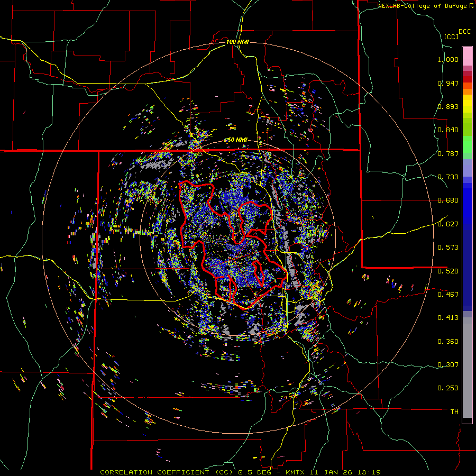
Task: Click the NEXLAB-College of DuPage credit text
Action: pos(422,6)
